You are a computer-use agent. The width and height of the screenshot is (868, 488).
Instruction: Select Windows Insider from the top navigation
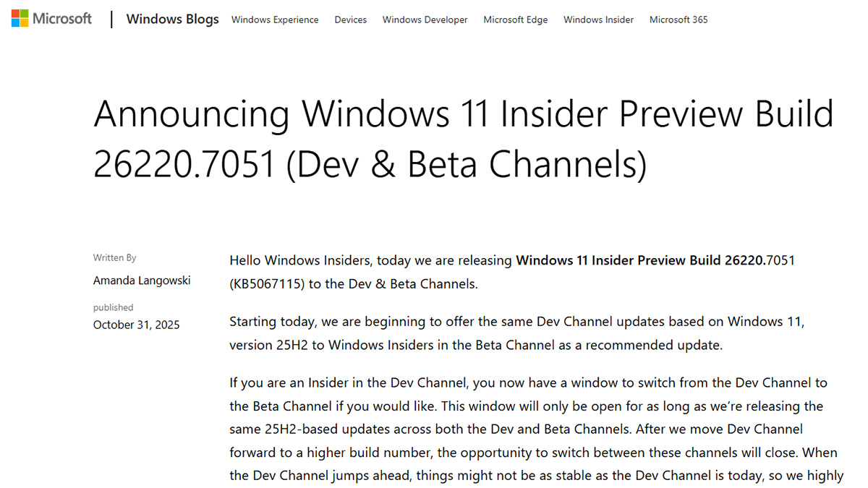click(x=598, y=20)
